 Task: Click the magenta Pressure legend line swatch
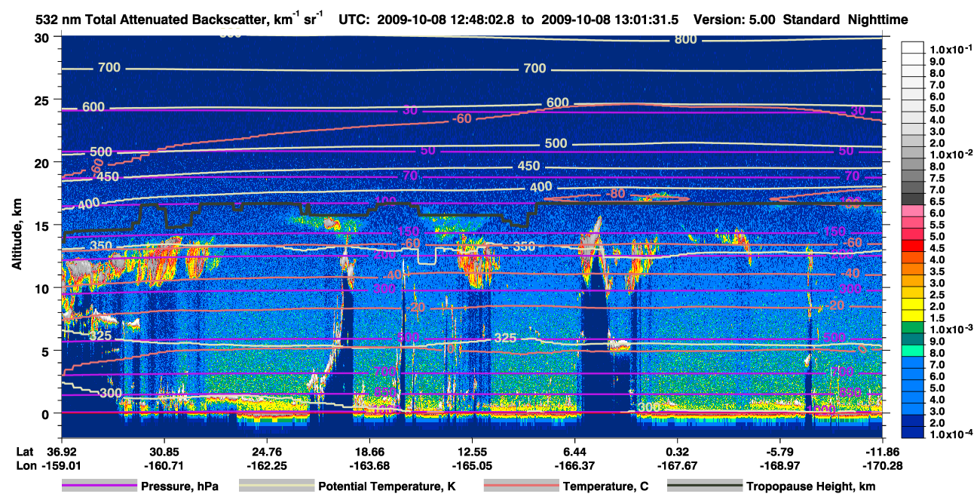click(x=100, y=486)
